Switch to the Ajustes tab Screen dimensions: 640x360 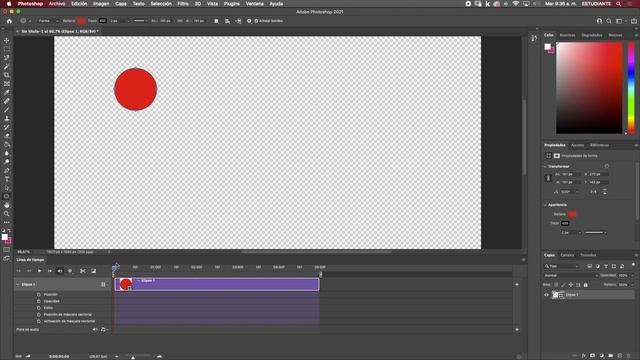(577, 145)
